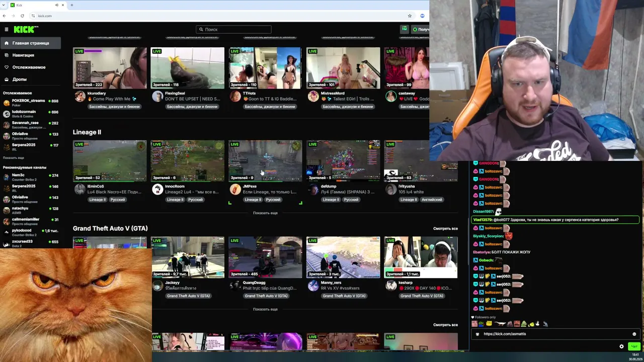This screenshot has height=362, width=644.
Task: Open MistressMord stream thumbnail
Action: click(343, 68)
